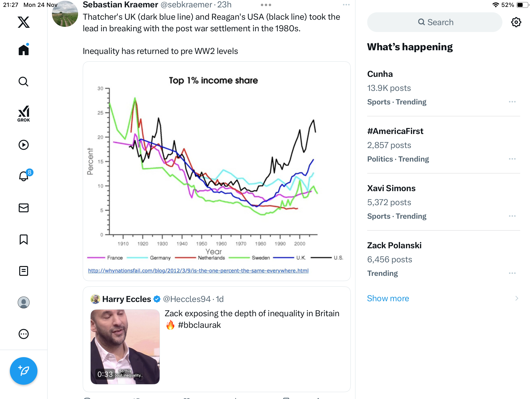Open the X logo home icon
The image size is (532, 399).
pos(24,22)
